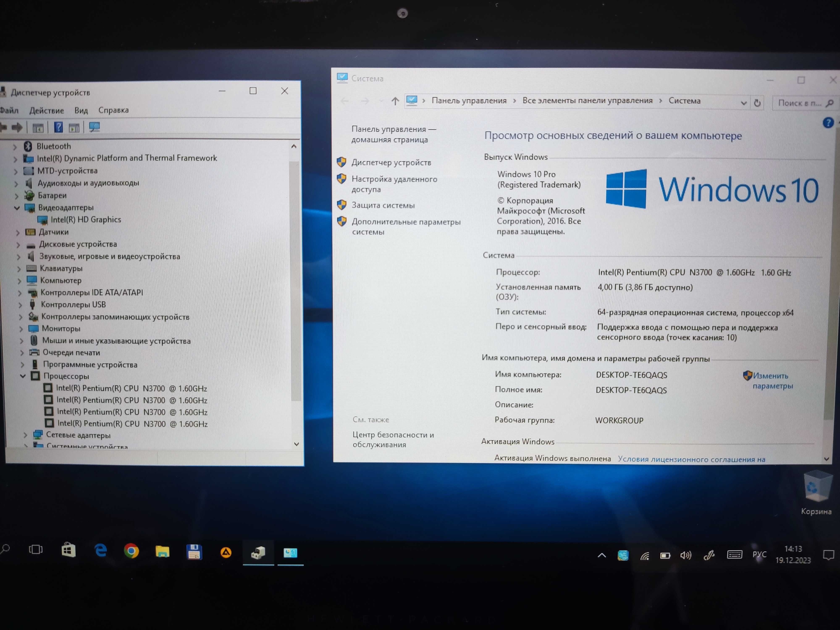The height and width of the screenshot is (630, 840).
Task: Select the first Intel Pentium N3700 processor entry
Action: coord(131,388)
